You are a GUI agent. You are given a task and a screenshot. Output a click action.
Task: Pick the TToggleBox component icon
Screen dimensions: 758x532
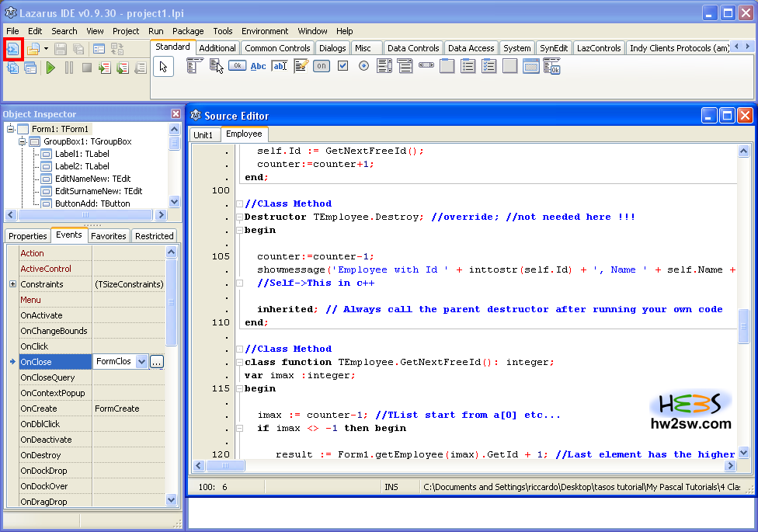322,66
